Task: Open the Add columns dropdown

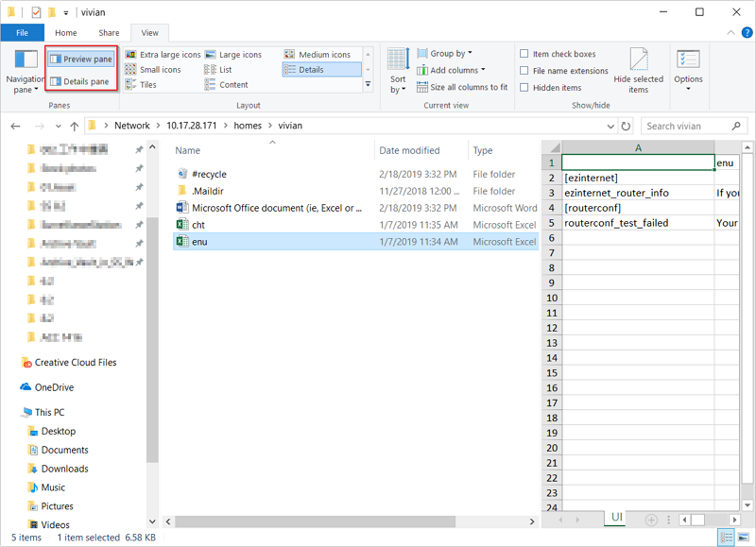Action: point(455,70)
